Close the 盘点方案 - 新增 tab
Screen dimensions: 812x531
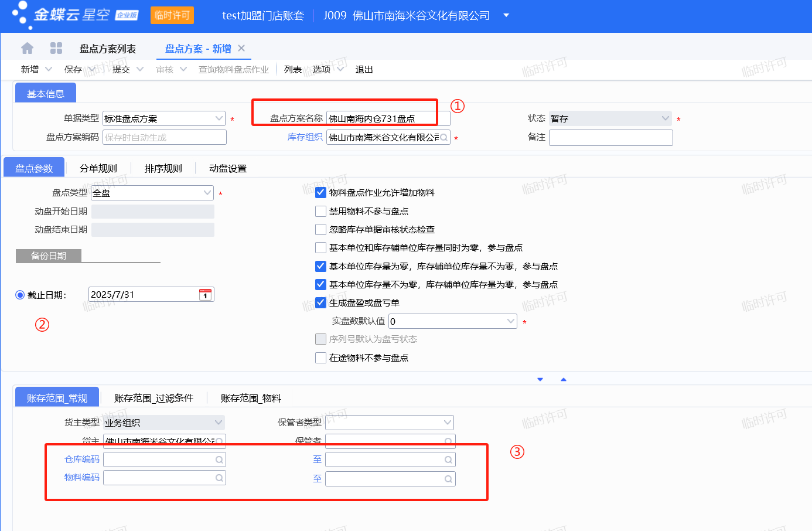[241, 48]
